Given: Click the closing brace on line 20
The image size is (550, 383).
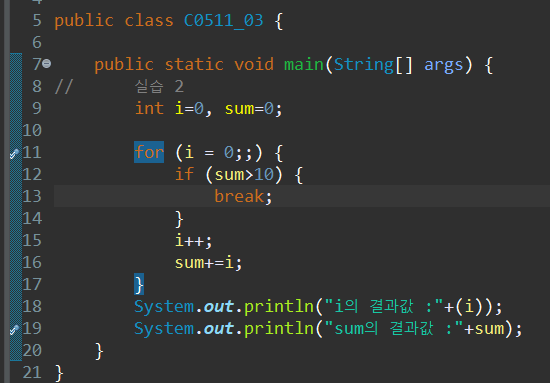Looking at the screenshot, I should [99, 351].
